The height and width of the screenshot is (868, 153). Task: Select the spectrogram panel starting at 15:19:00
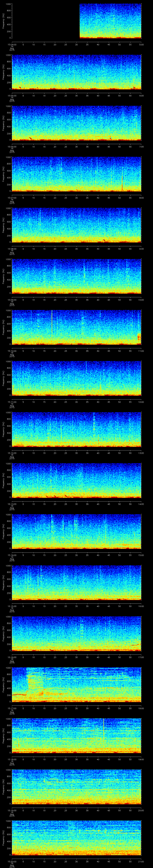[77, 787]
